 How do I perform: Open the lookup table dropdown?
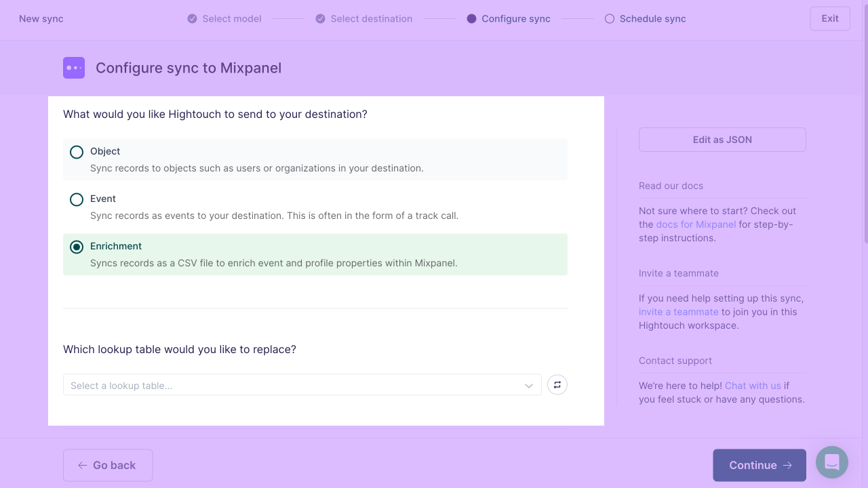coord(302,385)
